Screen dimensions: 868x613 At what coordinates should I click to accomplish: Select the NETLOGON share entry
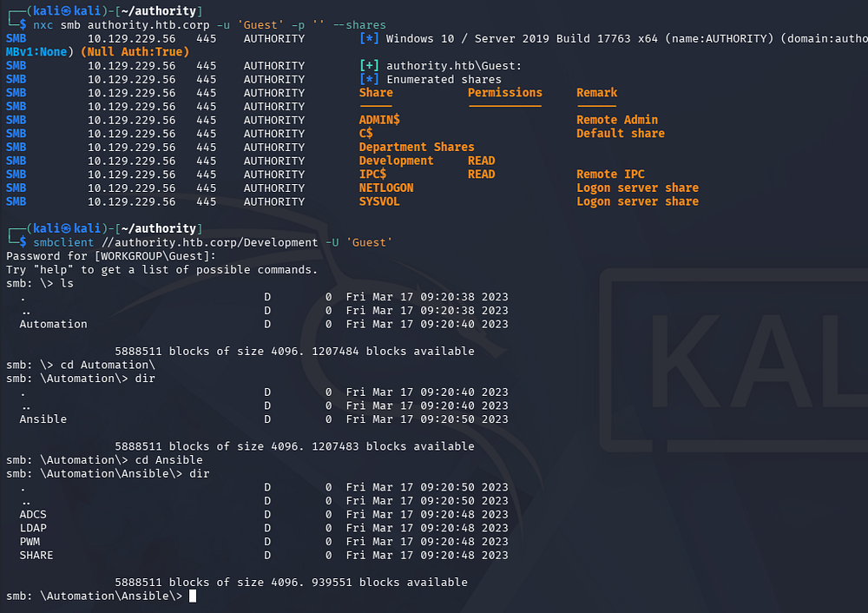[x=386, y=188]
